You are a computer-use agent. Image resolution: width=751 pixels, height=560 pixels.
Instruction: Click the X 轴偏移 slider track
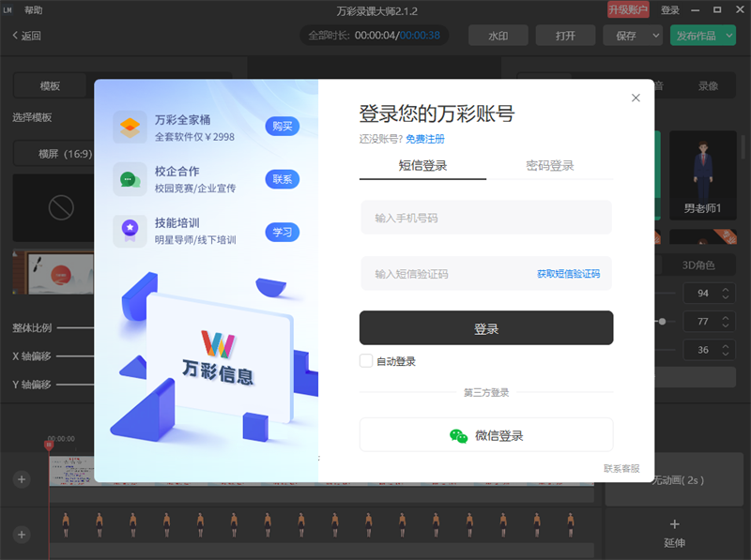pos(75,356)
